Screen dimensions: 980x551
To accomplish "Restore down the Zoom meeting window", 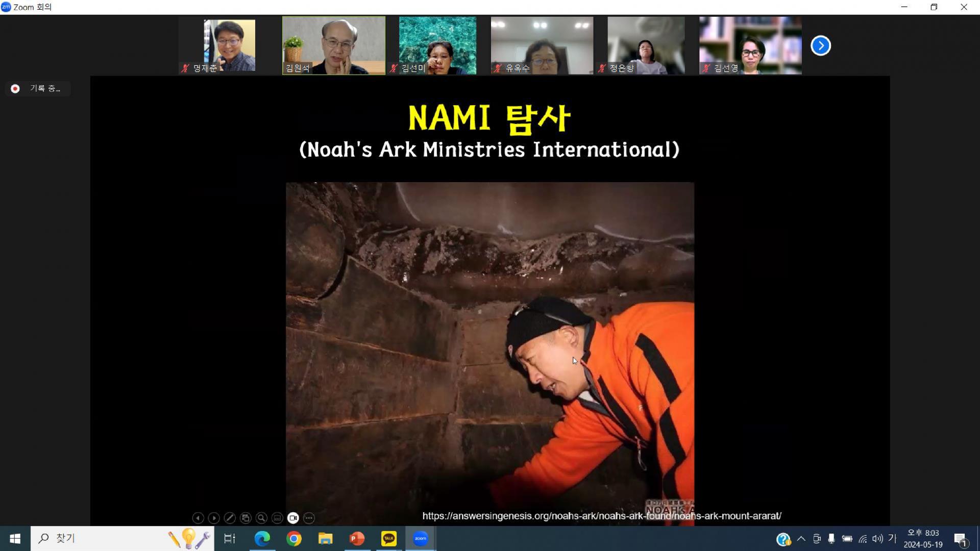I will tap(934, 7).
